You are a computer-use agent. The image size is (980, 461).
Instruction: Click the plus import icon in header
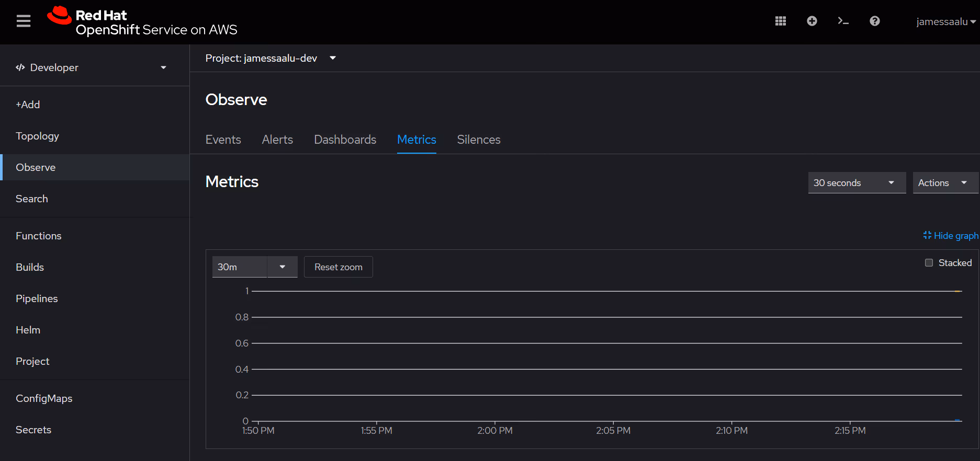tap(812, 21)
